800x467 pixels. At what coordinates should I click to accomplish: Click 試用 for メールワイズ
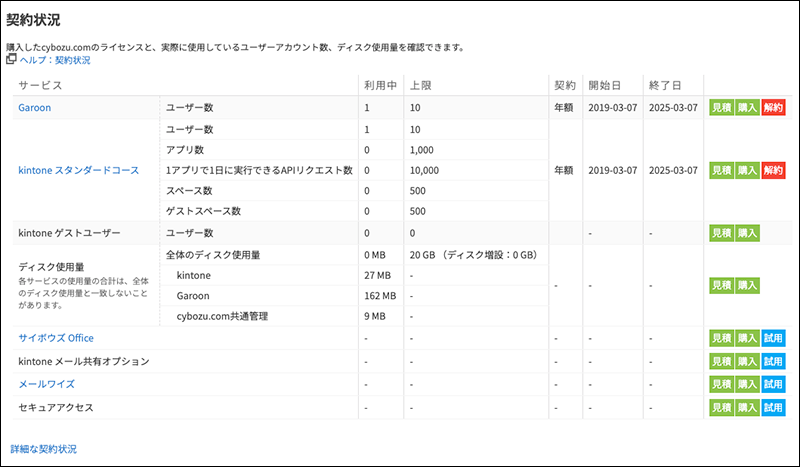point(773,384)
